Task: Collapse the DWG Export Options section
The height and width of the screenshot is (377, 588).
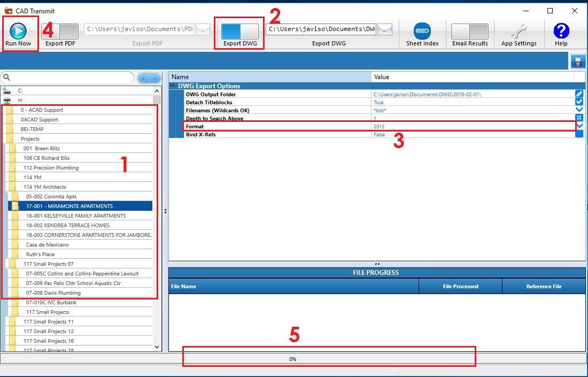Action: (173, 86)
